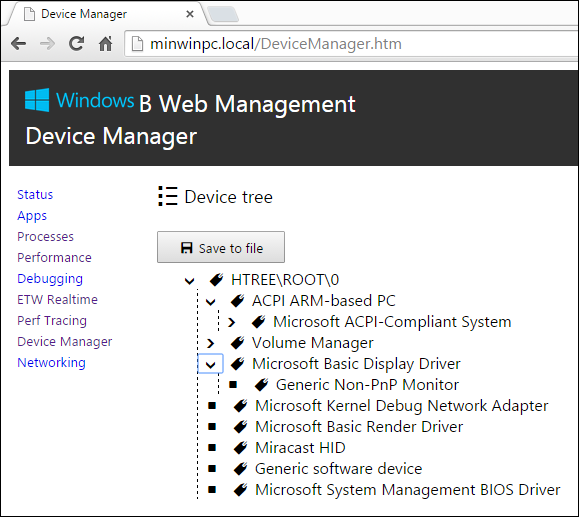Collapse the HTREE\ROOT\0 node
This screenshot has width=579, height=517.
(189, 281)
